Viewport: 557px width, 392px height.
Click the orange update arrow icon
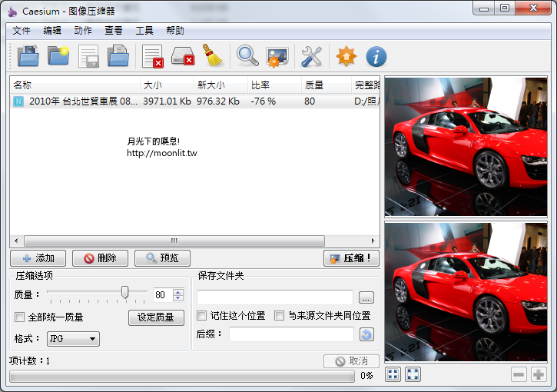pyautogui.click(x=346, y=56)
